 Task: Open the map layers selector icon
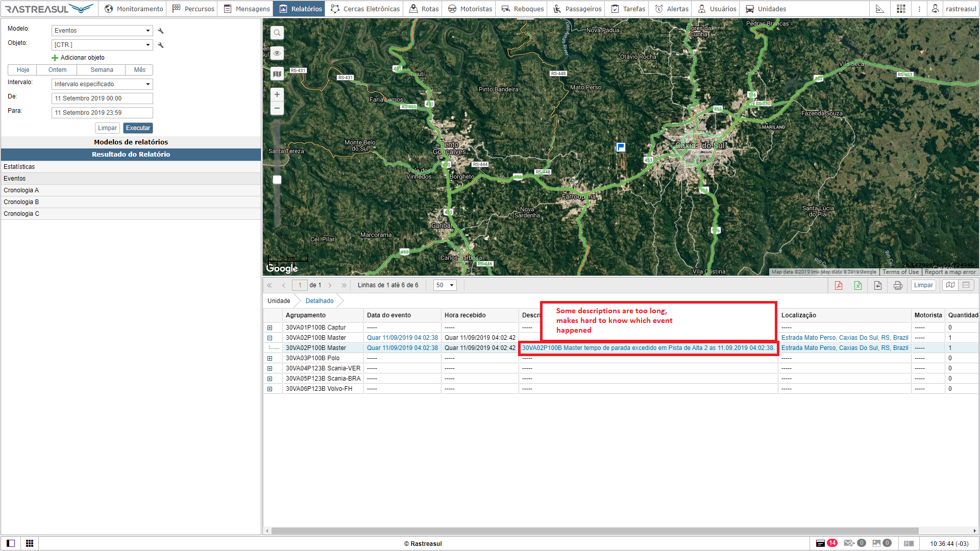pyautogui.click(x=277, y=74)
